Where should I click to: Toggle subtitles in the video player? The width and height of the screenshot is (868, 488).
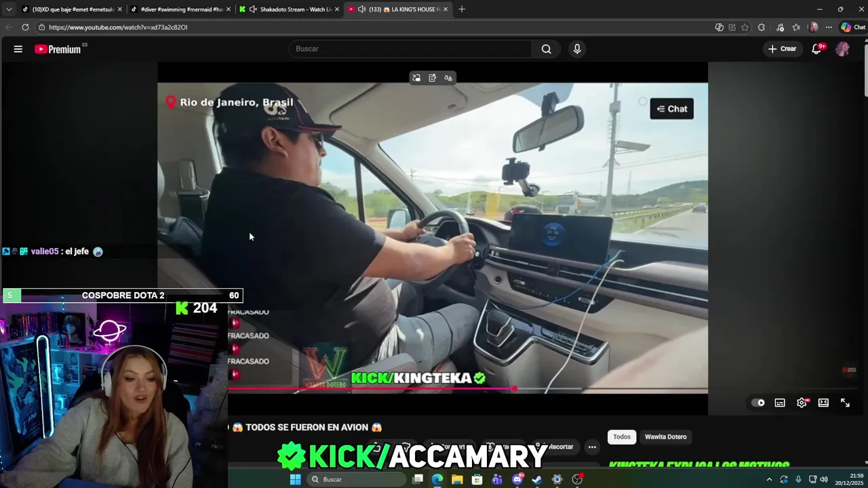pos(780,403)
